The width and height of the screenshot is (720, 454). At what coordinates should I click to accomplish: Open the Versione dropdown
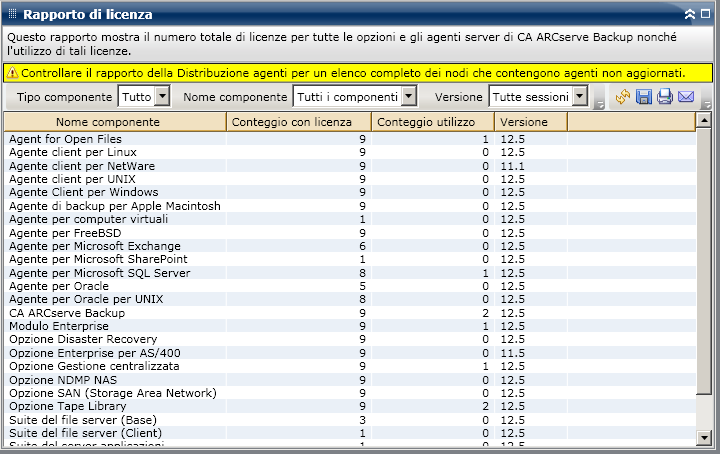pos(580,97)
